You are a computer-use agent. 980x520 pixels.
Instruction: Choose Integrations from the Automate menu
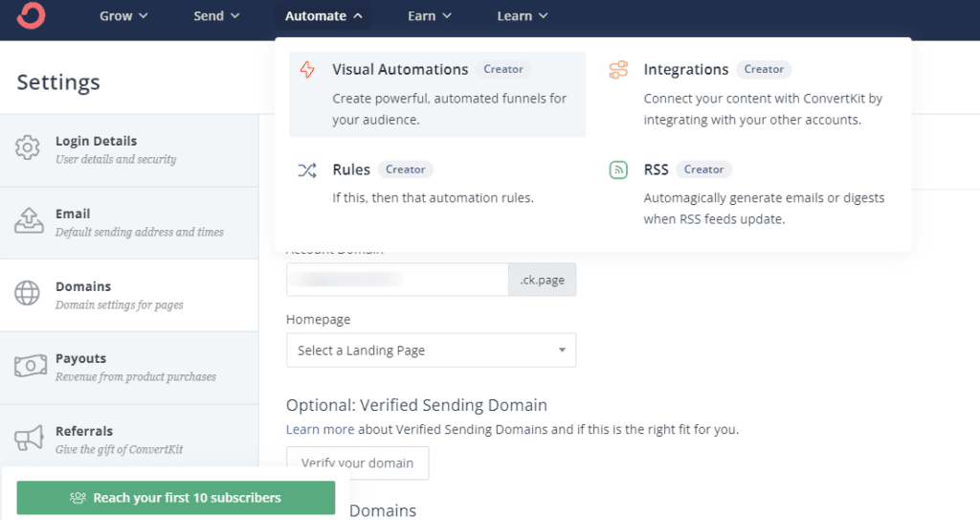pos(748,94)
